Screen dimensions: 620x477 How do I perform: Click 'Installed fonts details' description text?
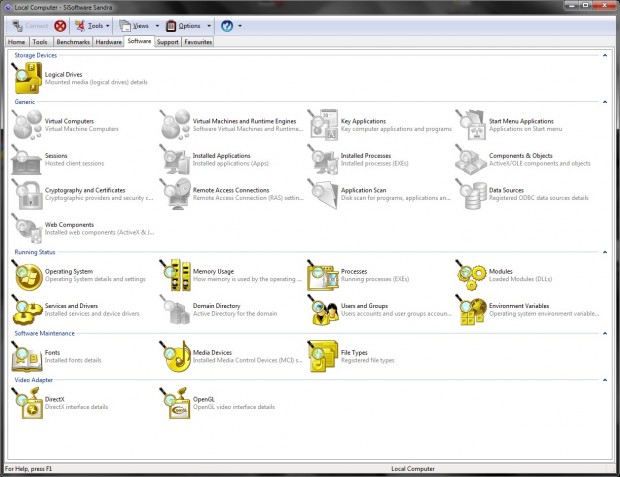73,360
